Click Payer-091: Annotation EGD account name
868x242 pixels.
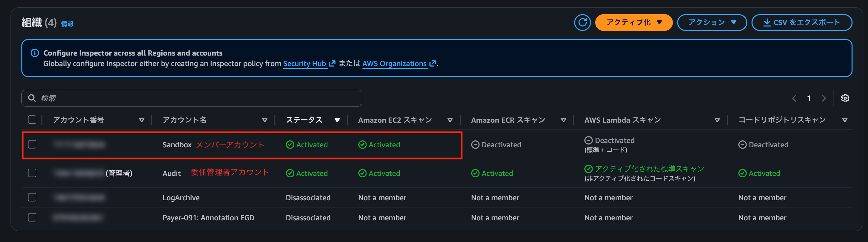pyautogui.click(x=208, y=218)
